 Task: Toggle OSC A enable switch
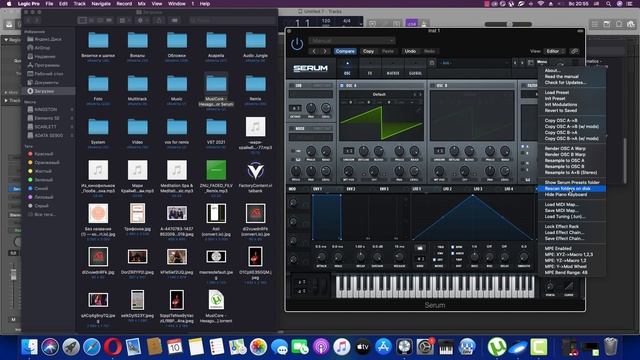click(342, 85)
